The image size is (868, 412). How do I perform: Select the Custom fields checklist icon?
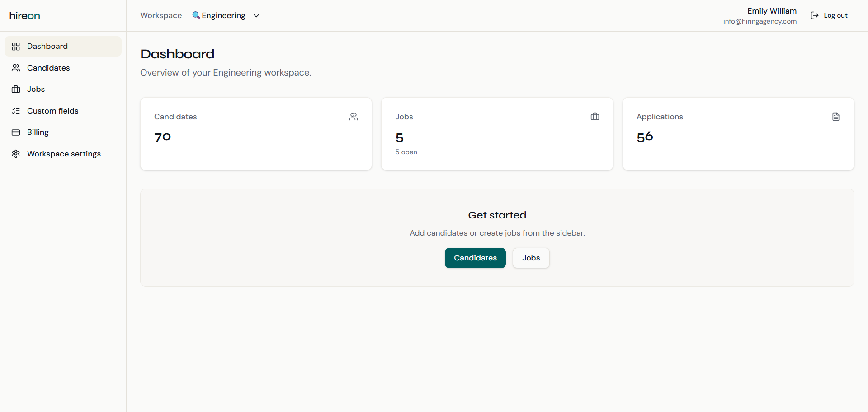pyautogui.click(x=16, y=111)
